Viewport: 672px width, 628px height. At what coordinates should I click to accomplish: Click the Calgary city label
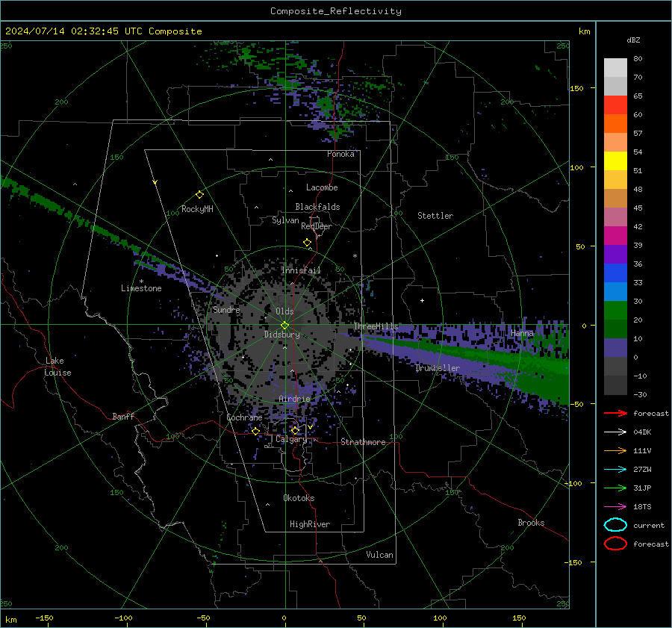point(291,439)
